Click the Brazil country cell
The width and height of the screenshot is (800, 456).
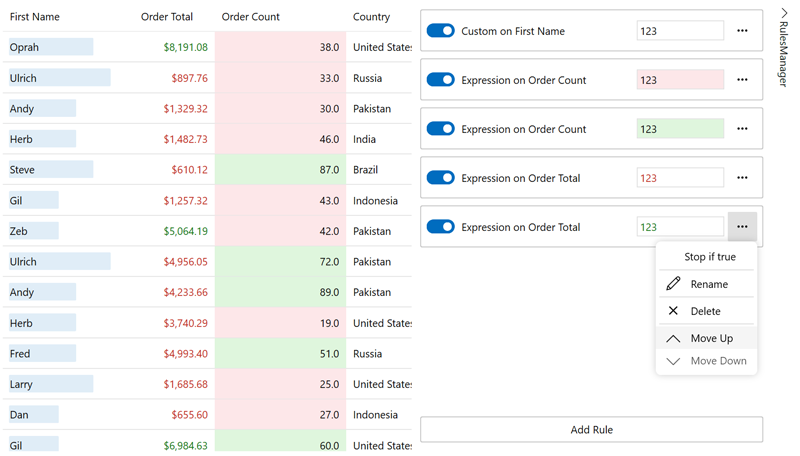(x=379, y=170)
